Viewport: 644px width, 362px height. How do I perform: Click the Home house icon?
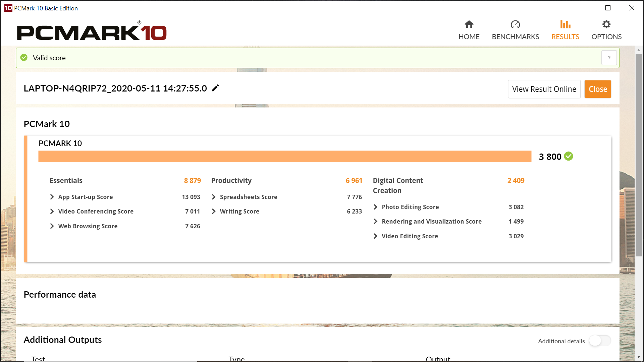click(469, 24)
